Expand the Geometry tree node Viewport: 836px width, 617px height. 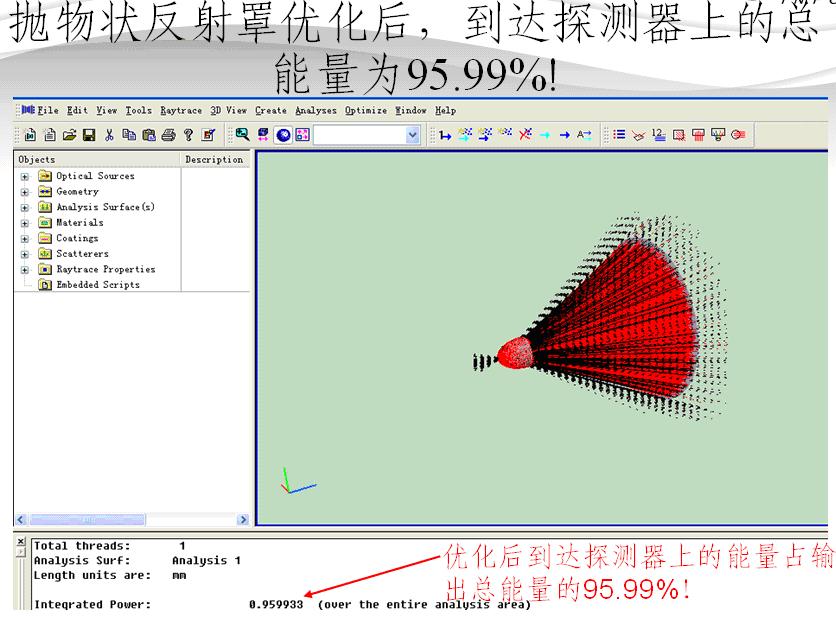[25, 192]
